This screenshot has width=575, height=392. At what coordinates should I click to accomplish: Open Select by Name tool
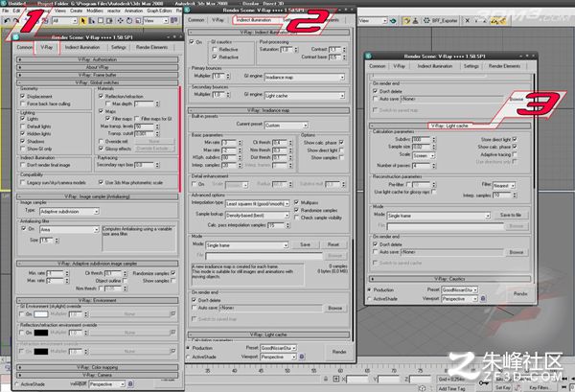(x=92, y=21)
